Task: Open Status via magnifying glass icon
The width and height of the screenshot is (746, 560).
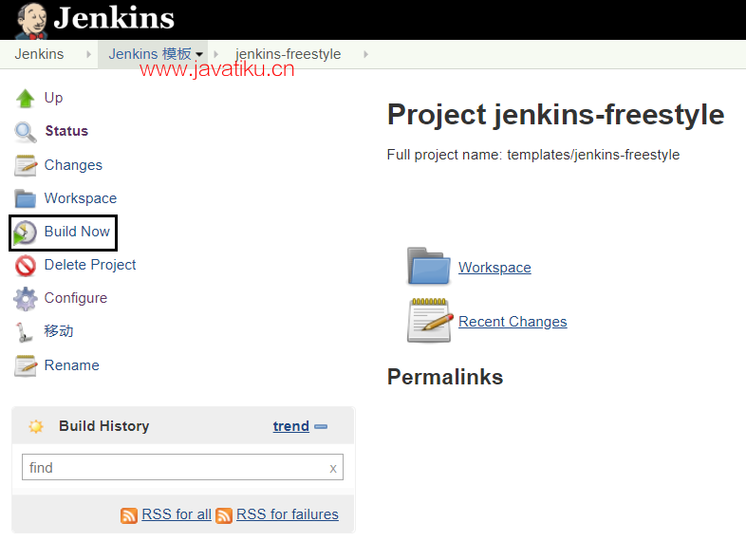Action: [x=26, y=132]
